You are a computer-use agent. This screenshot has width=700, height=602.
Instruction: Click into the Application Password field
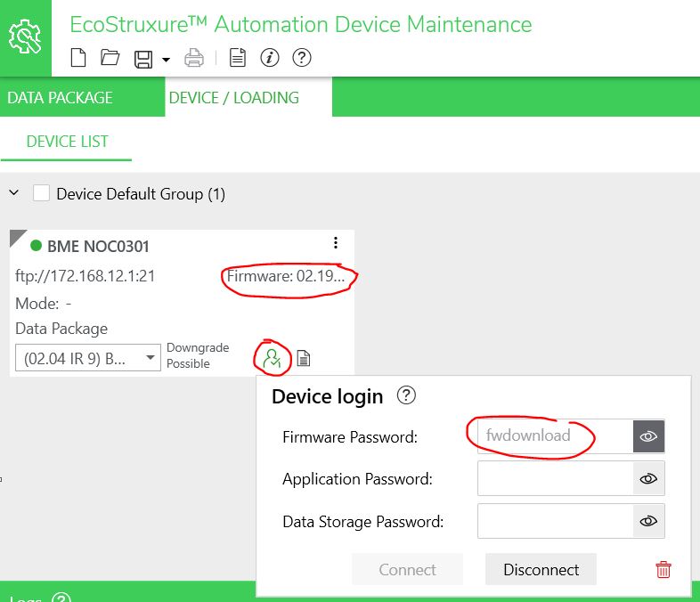(556, 478)
